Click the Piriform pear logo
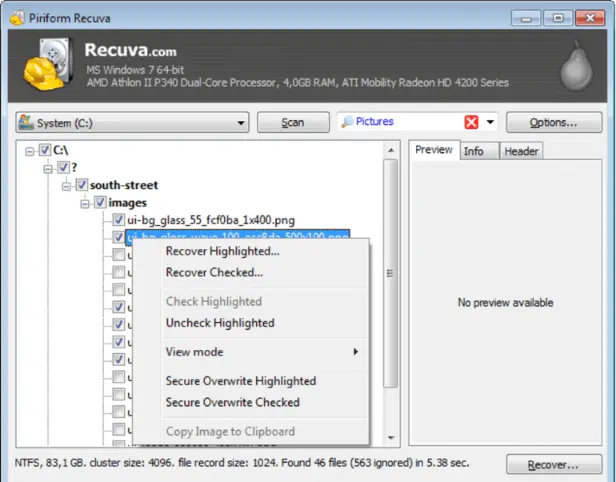This screenshot has width=616, height=482. pyautogui.click(x=576, y=66)
